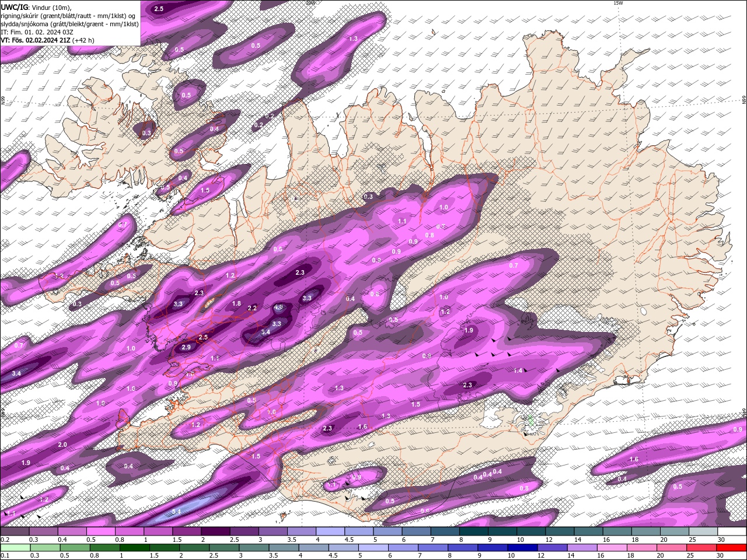Click the red 30 mm swatch in rain legend
Viewport: 747px width, 560px height.
point(732,548)
